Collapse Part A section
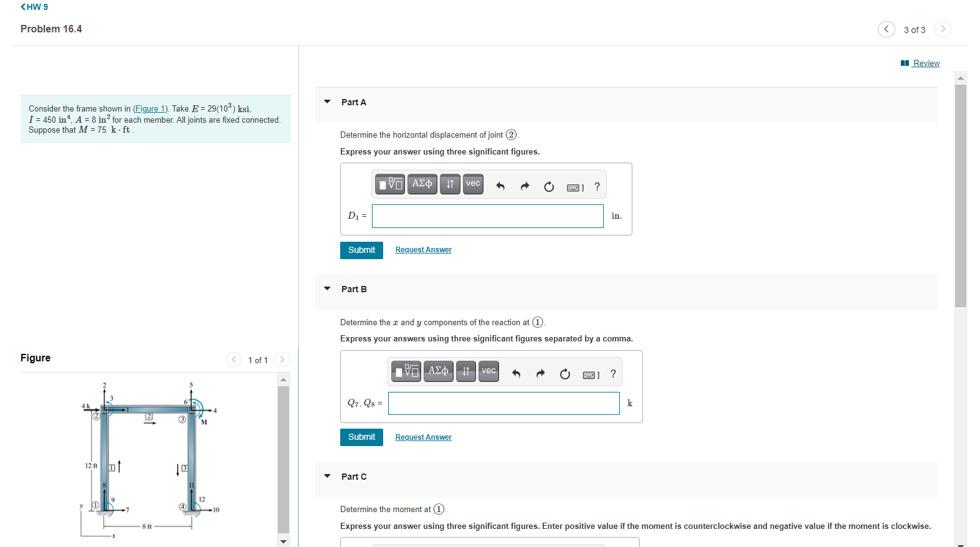 click(x=327, y=102)
